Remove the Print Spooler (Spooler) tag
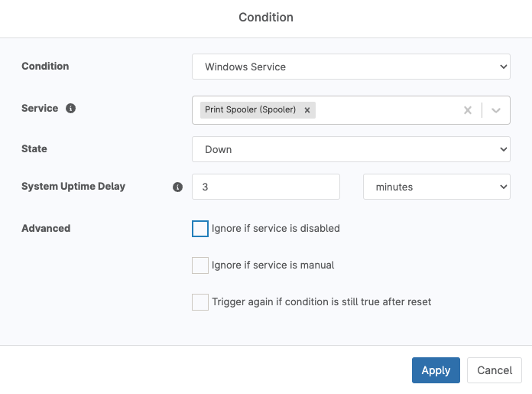The height and width of the screenshot is (394, 532). (307, 110)
